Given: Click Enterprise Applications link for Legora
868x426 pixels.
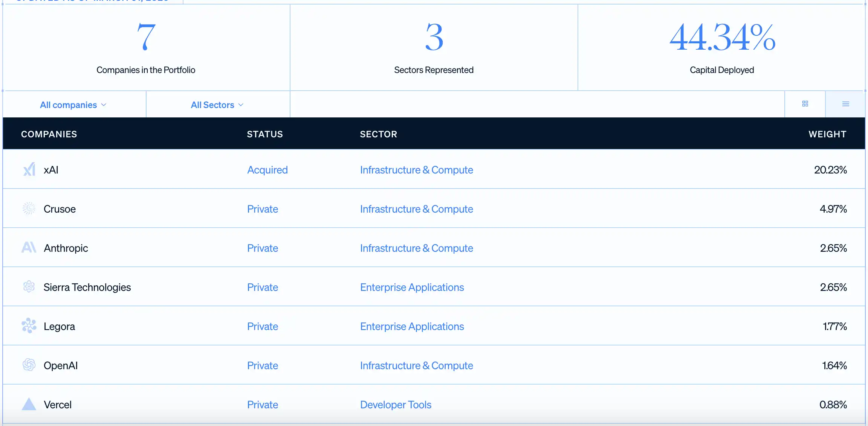Looking at the screenshot, I should pyautogui.click(x=412, y=327).
